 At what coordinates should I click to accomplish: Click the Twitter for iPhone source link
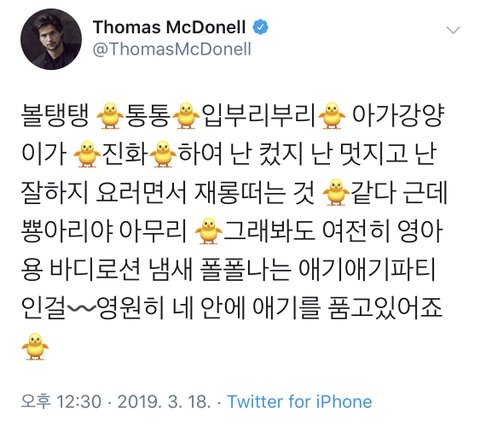point(300,401)
